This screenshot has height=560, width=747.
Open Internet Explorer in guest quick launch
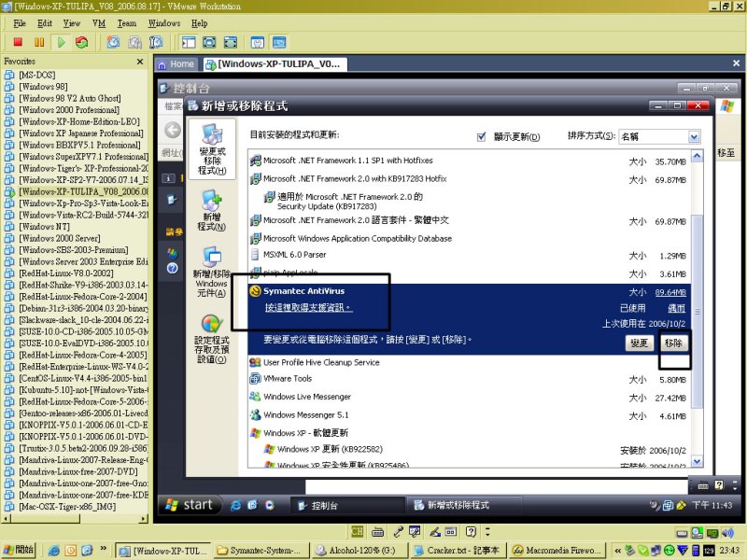(x=235, y=505)
